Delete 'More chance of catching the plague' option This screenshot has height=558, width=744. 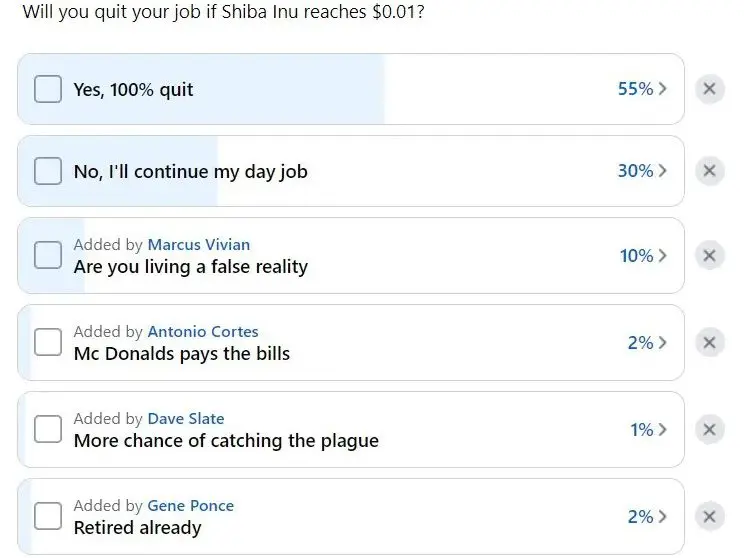[x=709, y=429]
